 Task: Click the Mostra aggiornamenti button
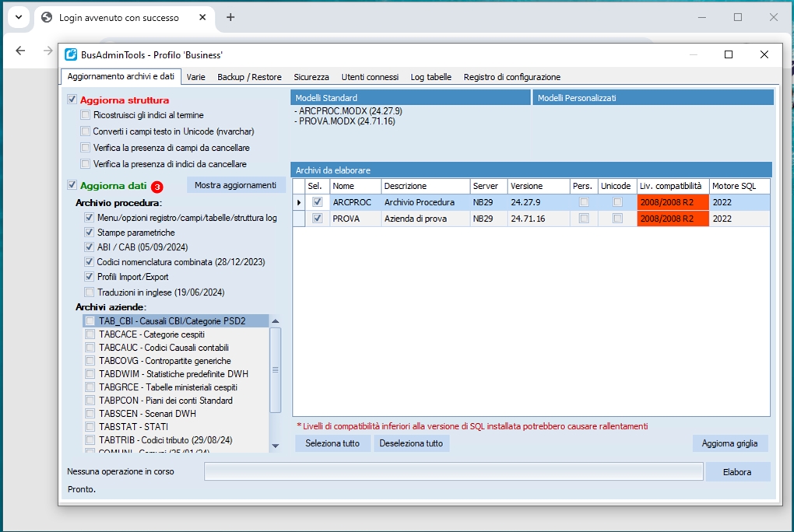(235, 185)
